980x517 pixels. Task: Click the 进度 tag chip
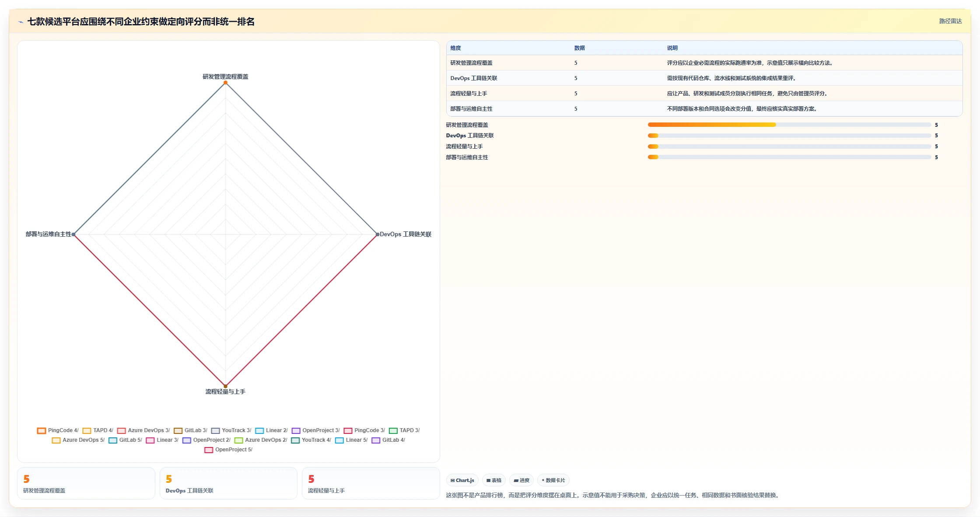521,480
